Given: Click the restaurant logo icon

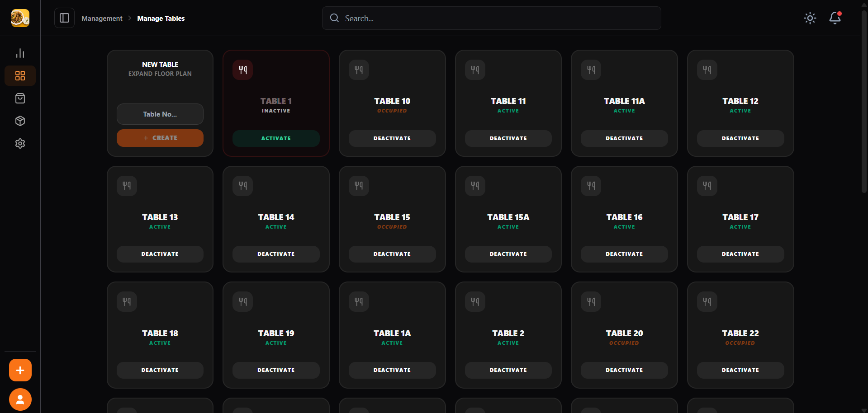Looking at the screenshot, I should pyautogui.click(x=20, y=18).
